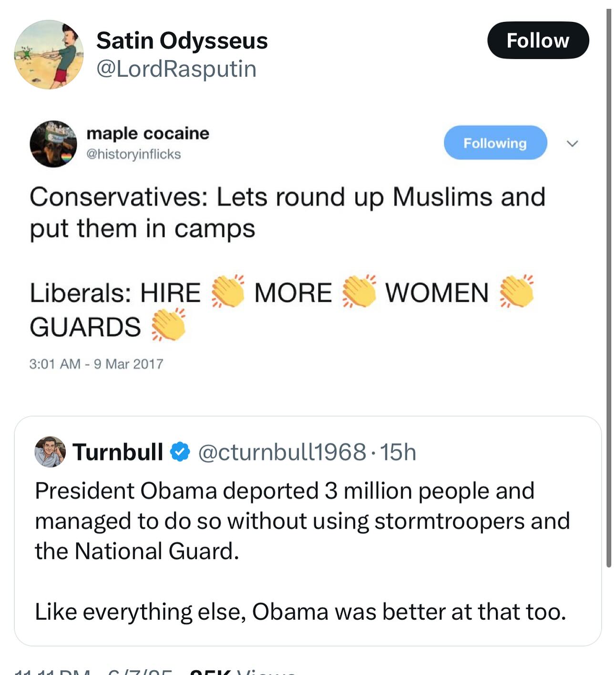The width and height of the screenshot is (616, 675).
Task: Open the @LordRasputin handle link
Action: [x=176, y=69]
